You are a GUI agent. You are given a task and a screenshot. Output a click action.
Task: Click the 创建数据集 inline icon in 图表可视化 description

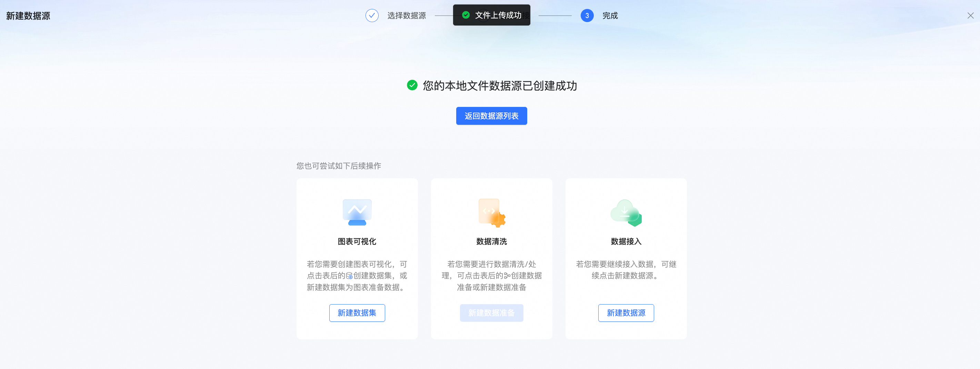pyautogui.click(x=349, y=276)
